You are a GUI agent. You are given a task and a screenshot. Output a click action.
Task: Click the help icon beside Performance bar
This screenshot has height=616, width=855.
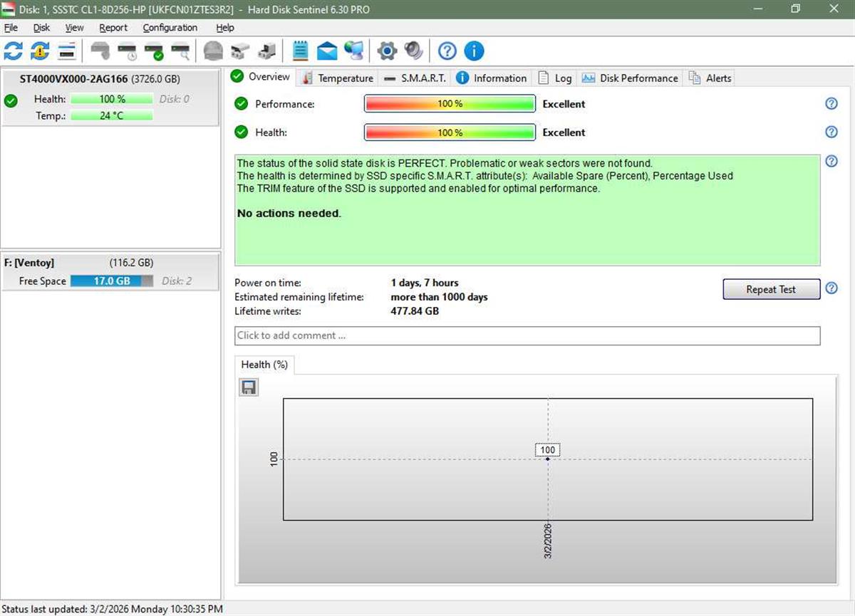[x=831, y=104]
